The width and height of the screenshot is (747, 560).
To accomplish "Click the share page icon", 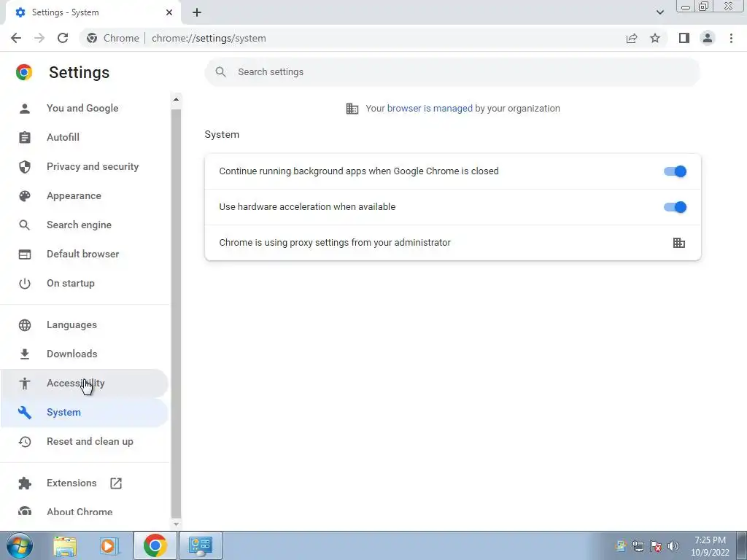I will coord(632,38).
